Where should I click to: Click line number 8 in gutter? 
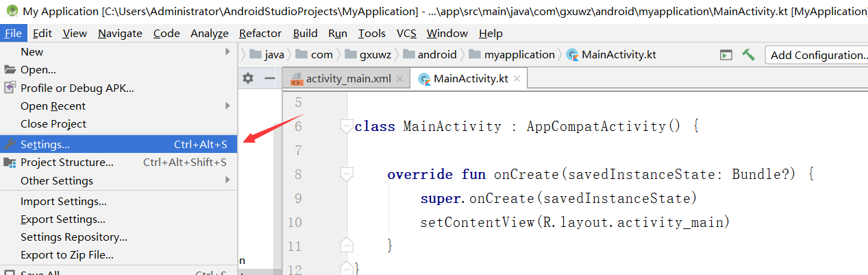297,174
